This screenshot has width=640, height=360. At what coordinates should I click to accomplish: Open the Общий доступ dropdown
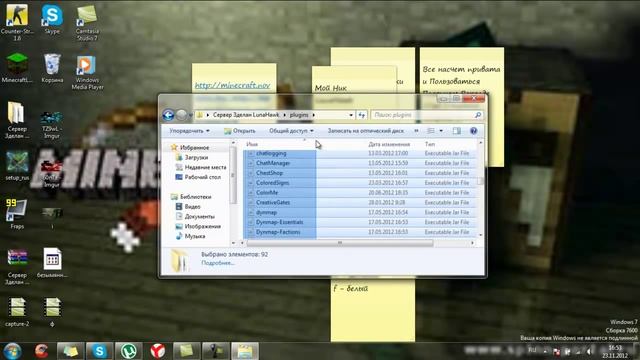coord(291,131)
